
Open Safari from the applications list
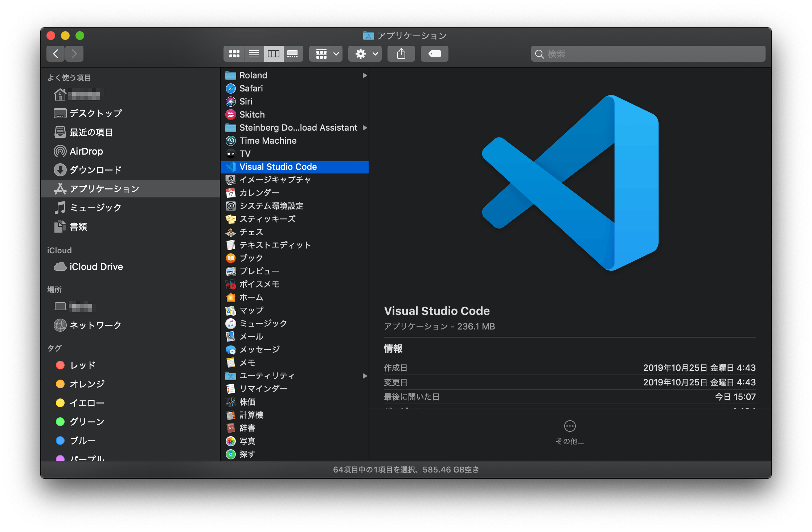coord(251,88)
